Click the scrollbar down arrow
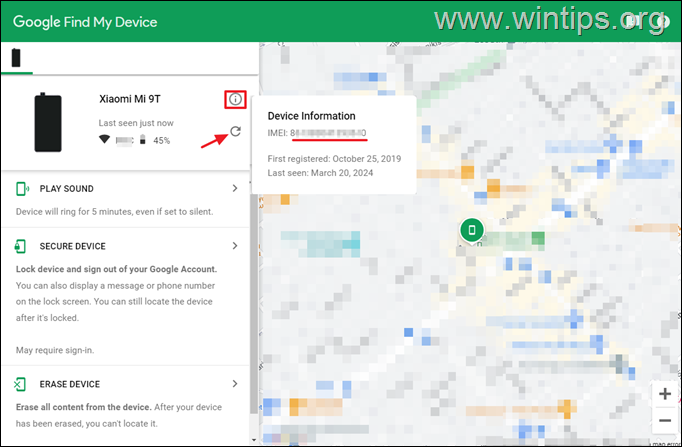Viewport: 682px width, 447px height. coord(254,441)
